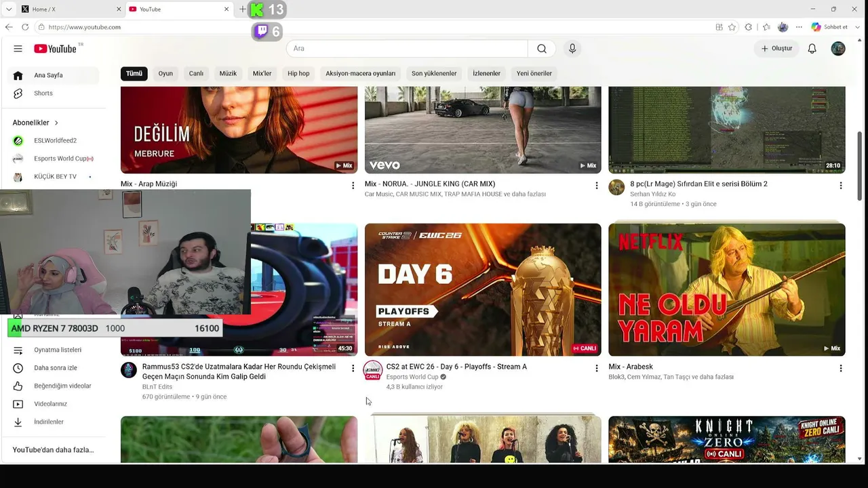Click the YouTube logo
The height and width of the screenshot is (488, 868).
tap(56, 49)
